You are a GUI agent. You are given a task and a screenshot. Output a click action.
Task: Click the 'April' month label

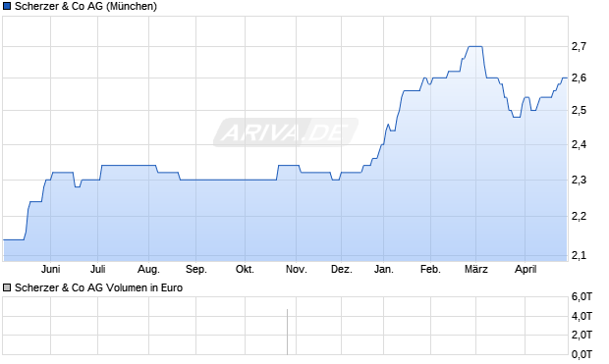click(x=526, y=269)
